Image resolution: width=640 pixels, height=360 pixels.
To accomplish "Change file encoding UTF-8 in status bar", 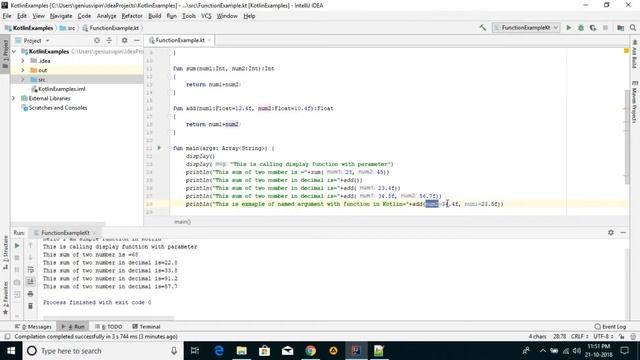I will [603, 336].
